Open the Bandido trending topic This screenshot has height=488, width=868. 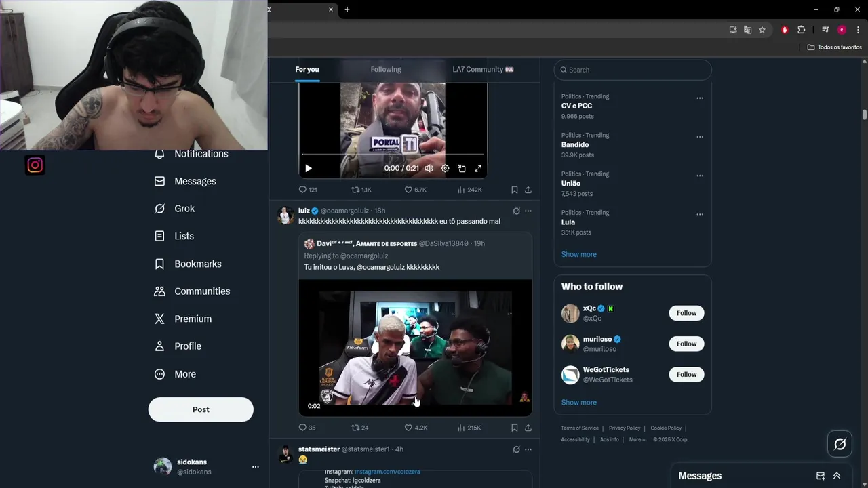[x=575, y=144]
